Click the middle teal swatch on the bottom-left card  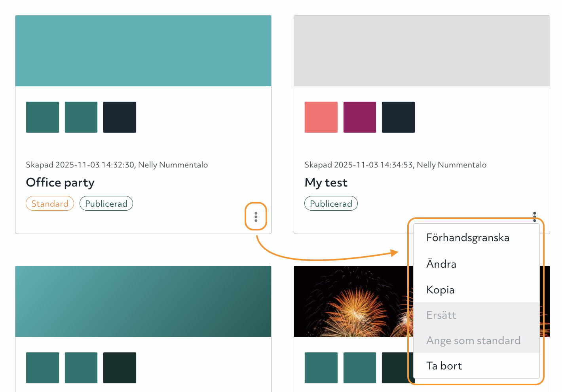(81, 368)
